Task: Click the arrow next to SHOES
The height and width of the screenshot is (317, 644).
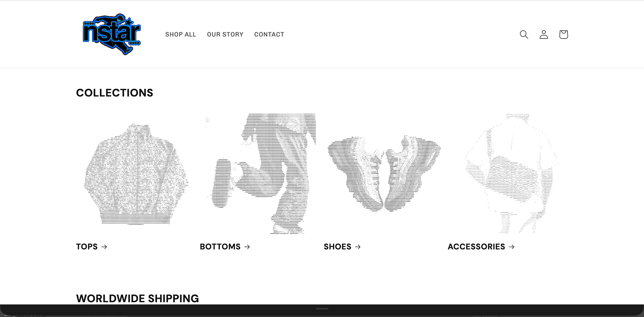Action: pos(358,247)
